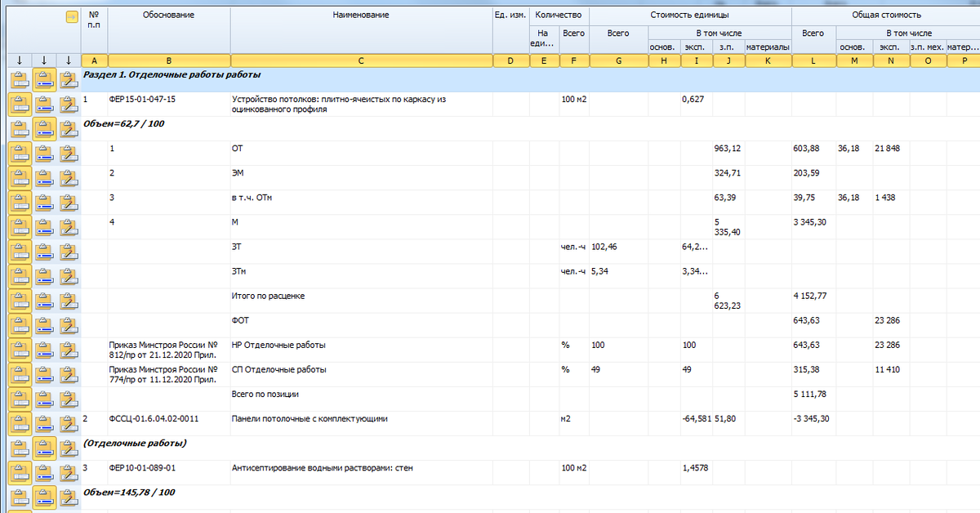980x513 pixels.
Task: Select 'Устройство потолков: плитно-ячеистых' name cell
Action: (362, 105)
